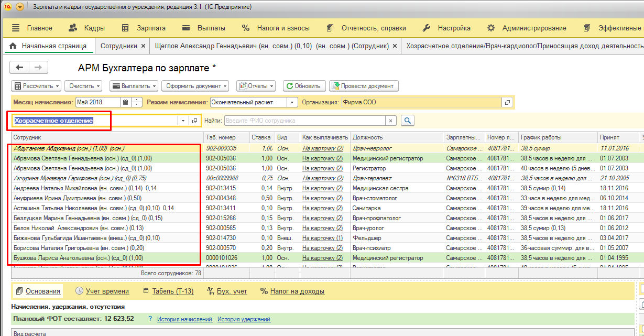This screenshot has width=644, height=336.
Task: Open the 1C main menu round arrow icon
Action: (x=20, y=7)
